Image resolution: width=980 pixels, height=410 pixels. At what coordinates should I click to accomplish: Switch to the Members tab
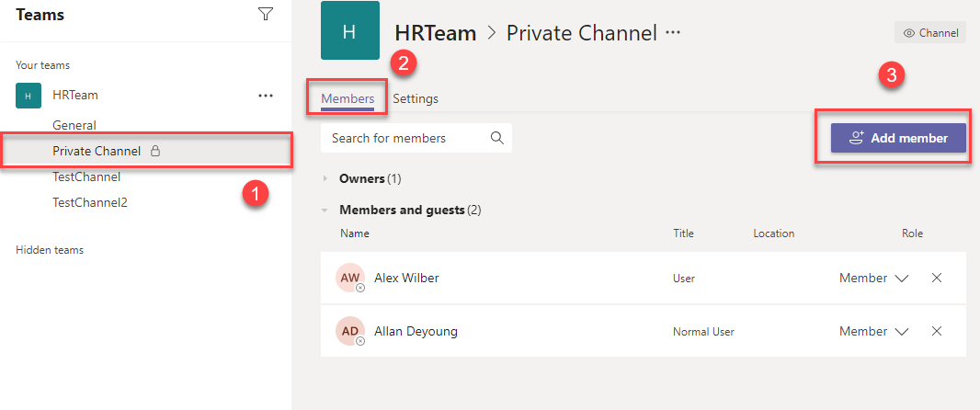pos(348,98)
